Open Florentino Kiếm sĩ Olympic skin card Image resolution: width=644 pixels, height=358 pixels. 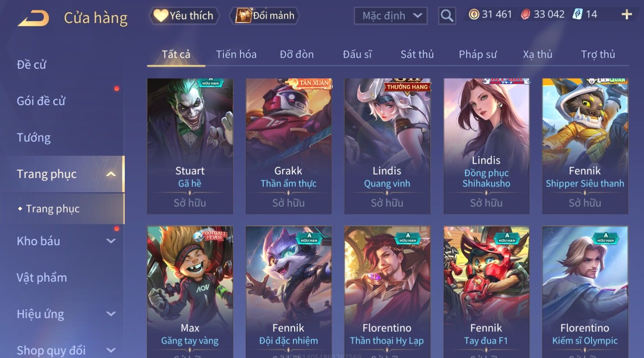click(585, 292)
